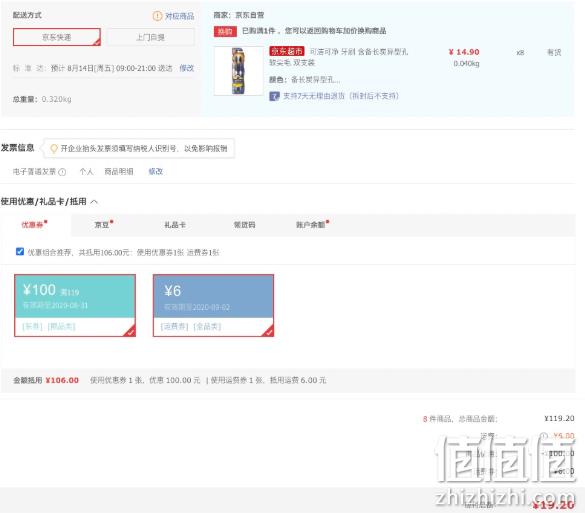Click 修改 link next to delivery time

click(187, 68)
